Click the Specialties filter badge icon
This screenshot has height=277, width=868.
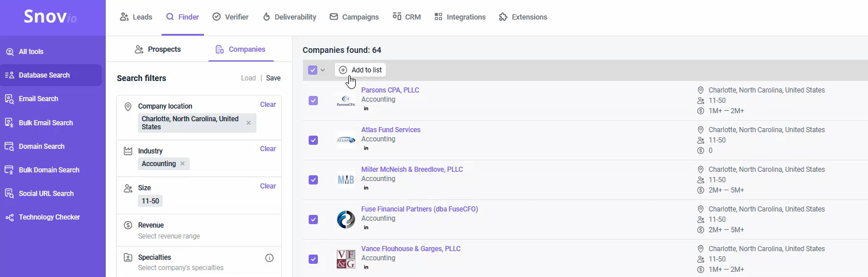pos(128,257)
